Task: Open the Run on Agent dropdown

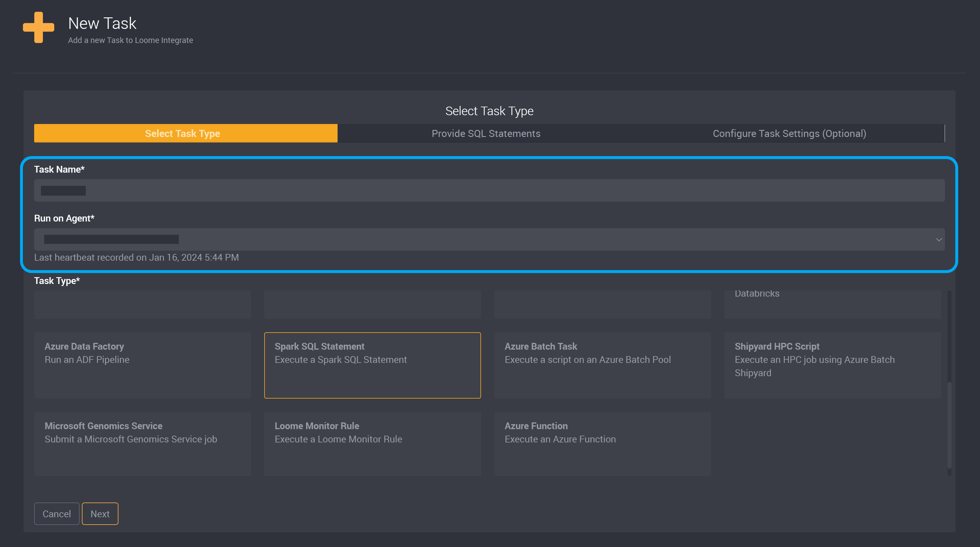Action: point(489,239)
